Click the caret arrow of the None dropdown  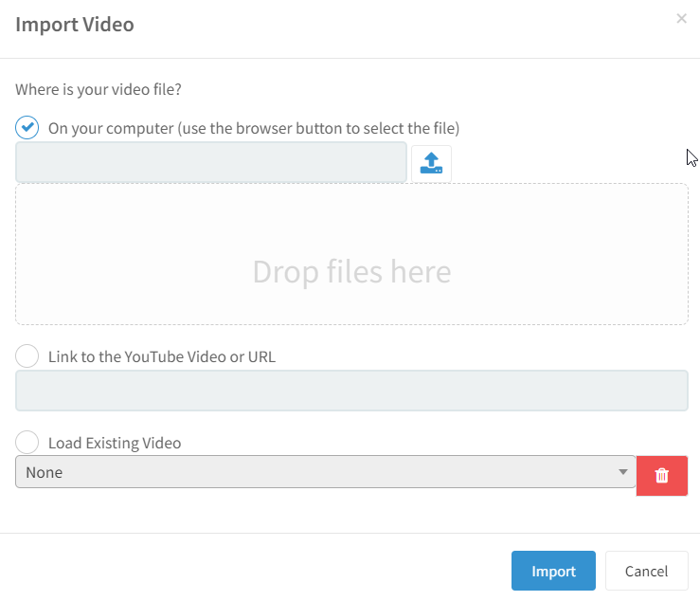coord(622,472)
